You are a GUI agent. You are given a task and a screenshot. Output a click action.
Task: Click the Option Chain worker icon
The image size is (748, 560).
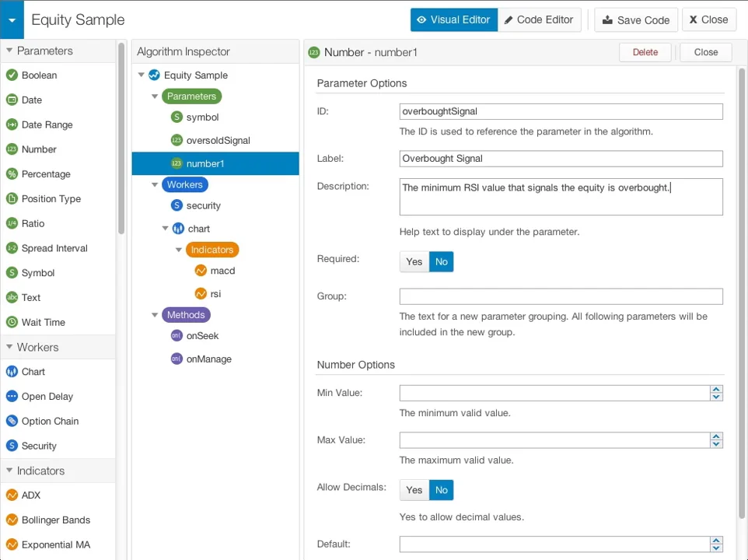click(12, 422)
